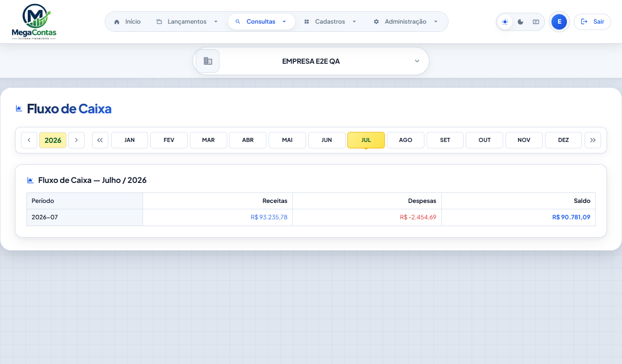Screen dimensions: 622x364
Task: Go to Início home page
Action: [127, 22]
